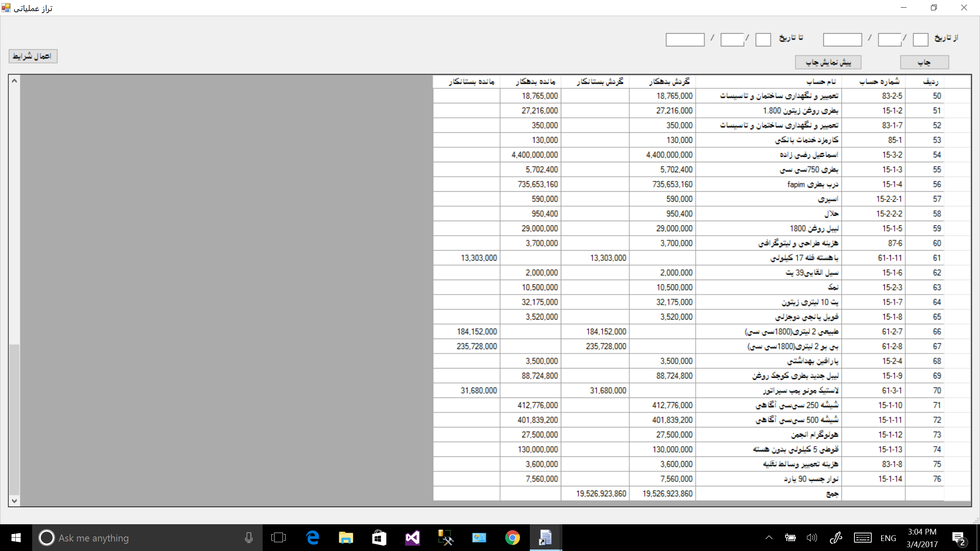Open Microsoft Edge from taskbar
This screenshot has width=980, height=551.
[x=313, y=538]
